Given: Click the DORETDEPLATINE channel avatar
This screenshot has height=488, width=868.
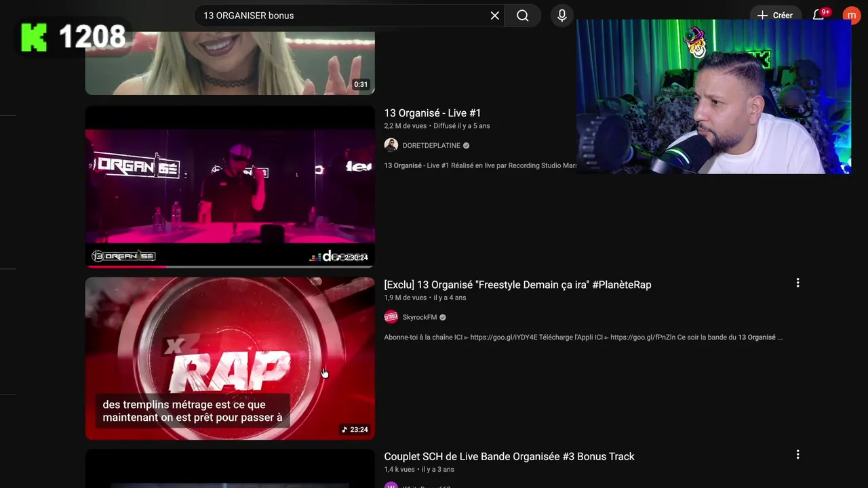Looking at the screenshot, I should click(x=391, y=145).
